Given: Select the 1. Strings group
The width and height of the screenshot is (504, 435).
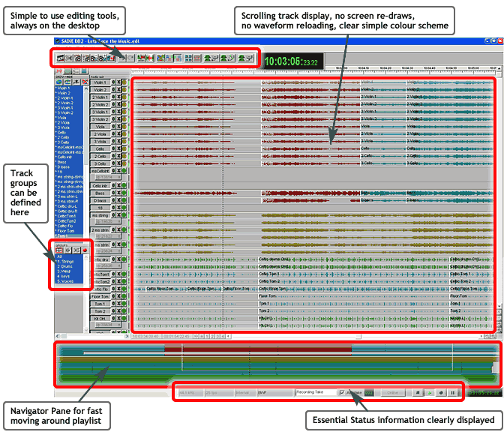Looking at the screenshot, I should [69, 262].
